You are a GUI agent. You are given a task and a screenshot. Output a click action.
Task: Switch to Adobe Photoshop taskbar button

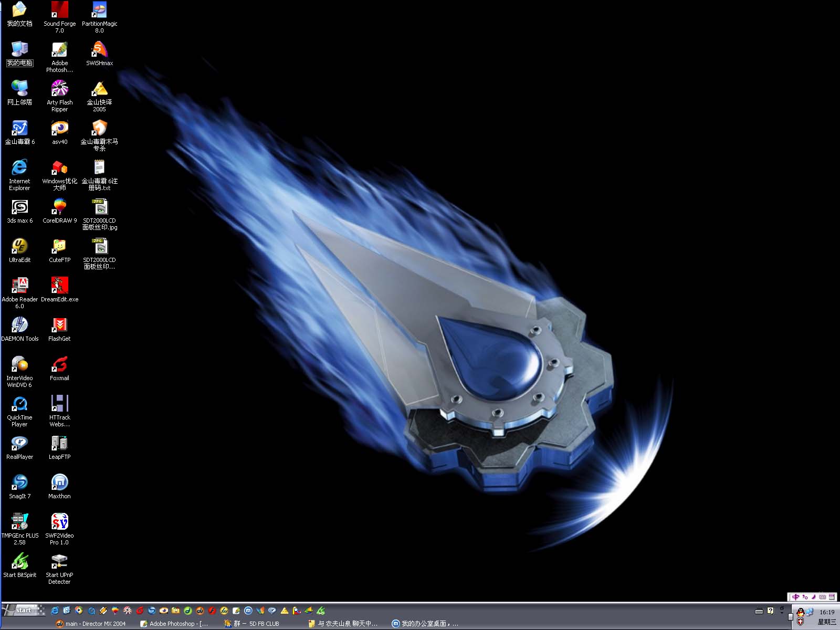click(x=174, y=624)
